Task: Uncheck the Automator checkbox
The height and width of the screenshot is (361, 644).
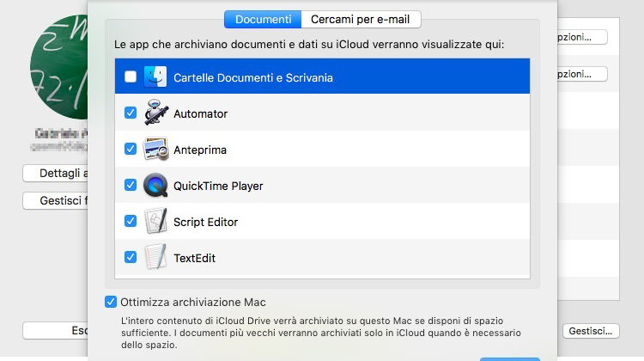Action: (131, 113)
